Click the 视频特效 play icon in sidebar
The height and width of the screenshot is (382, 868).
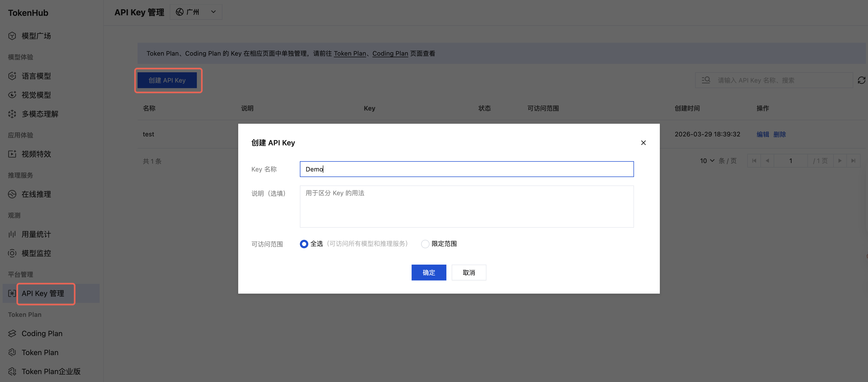click(x=12, y=154)
